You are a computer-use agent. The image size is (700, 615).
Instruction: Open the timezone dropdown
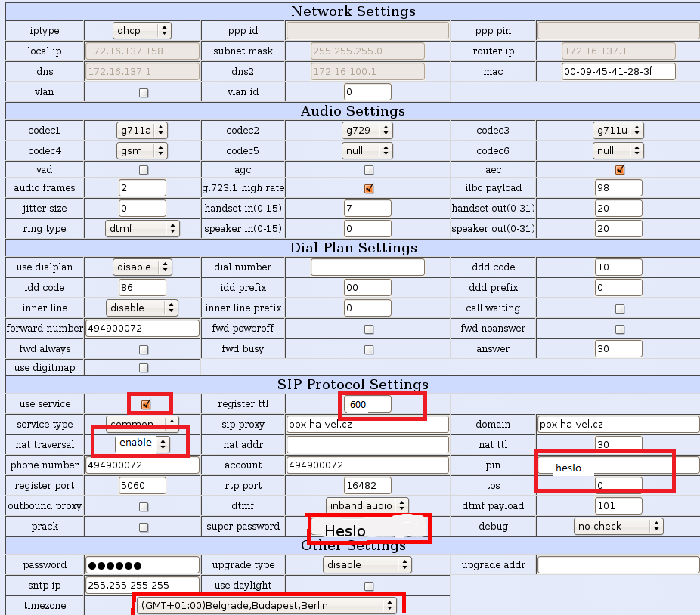click(x=268, y=605)
